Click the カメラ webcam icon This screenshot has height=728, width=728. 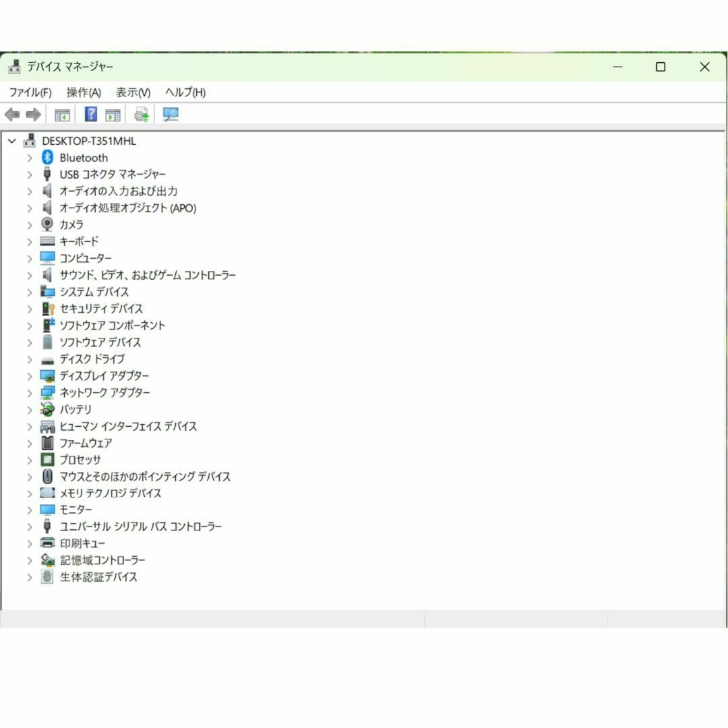click(x=47, y=224)
